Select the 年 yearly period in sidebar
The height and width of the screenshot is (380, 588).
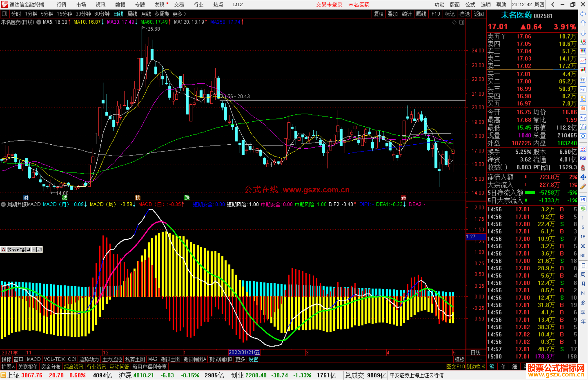tap(583, 321)
